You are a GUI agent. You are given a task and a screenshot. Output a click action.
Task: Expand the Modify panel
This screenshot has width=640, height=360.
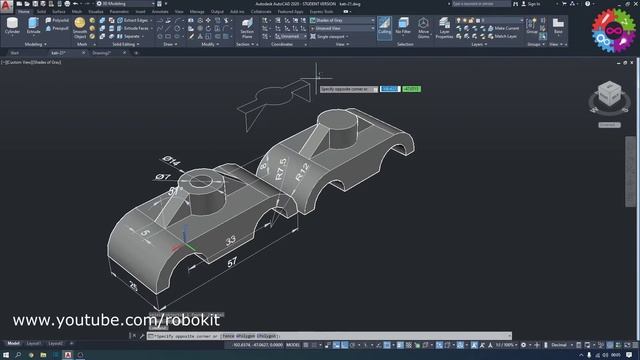[210, 44]
